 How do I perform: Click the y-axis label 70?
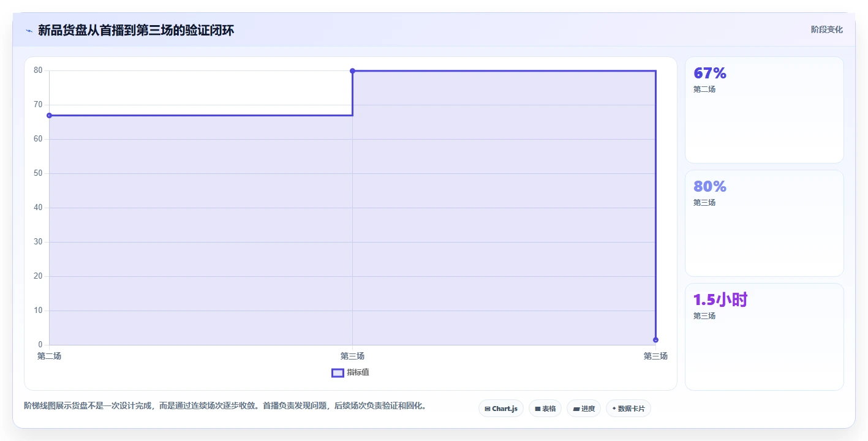(x=38, y=105)
